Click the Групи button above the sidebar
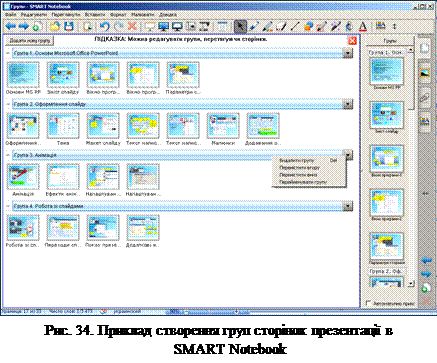The height and width of the screenshot is (363, 437). 389,41
